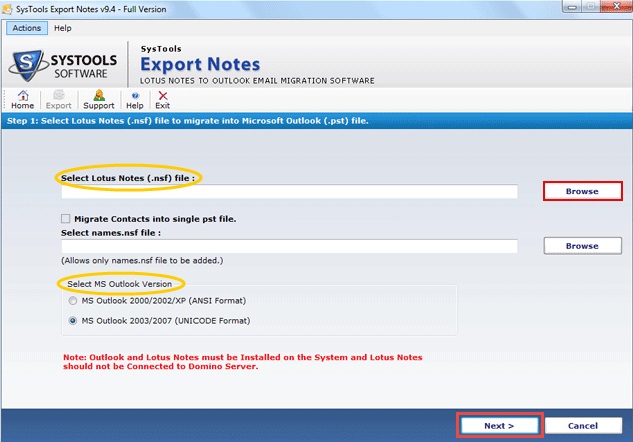This screenshot has width=633, height=442.
Task: Click the Next button
Action: tap(498, 425)
